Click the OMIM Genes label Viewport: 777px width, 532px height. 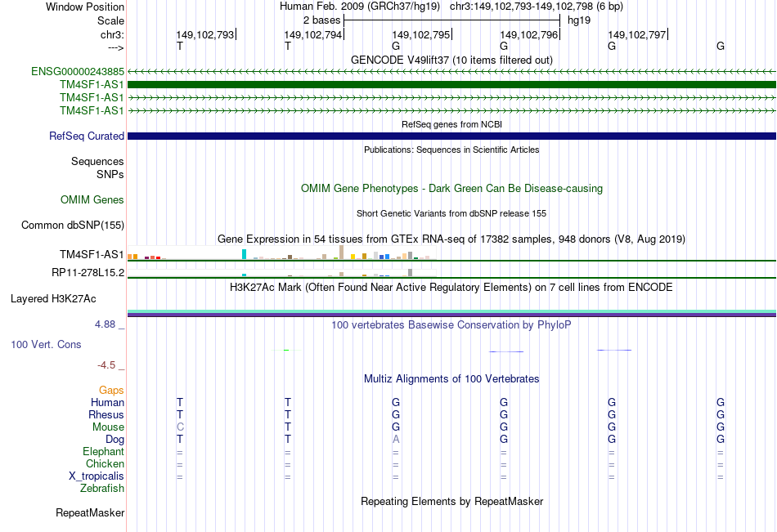tap(92, 199)
